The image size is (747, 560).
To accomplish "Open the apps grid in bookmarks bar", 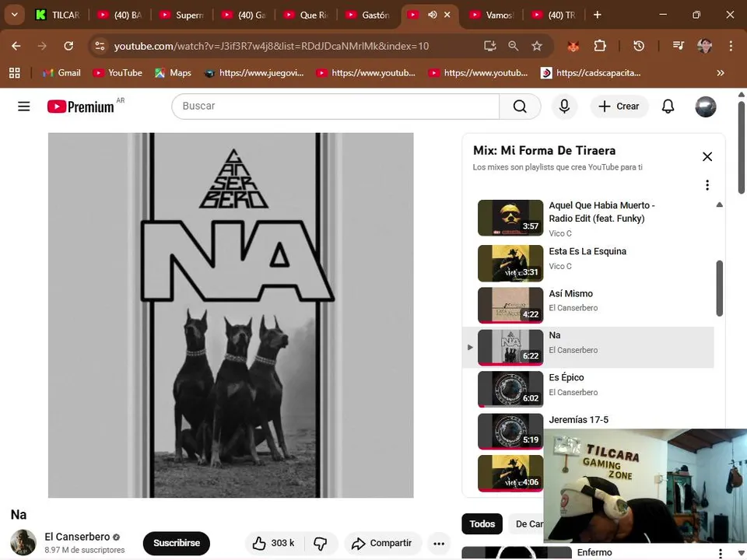I will (x=15, y=73).
